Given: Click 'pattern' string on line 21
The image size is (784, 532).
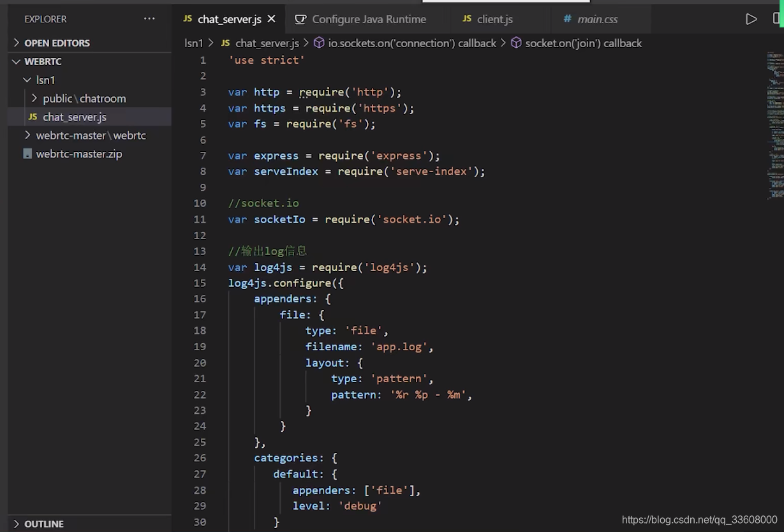Looking at the screenshot, I should pyautogui.click(x=399, y=379).
